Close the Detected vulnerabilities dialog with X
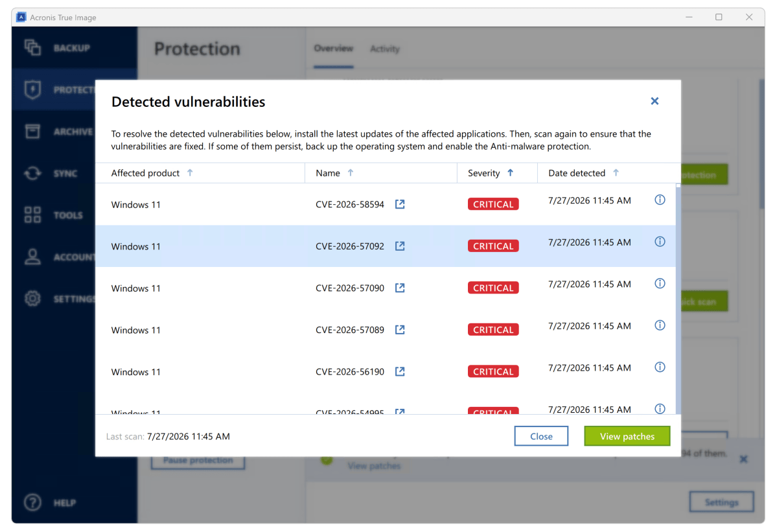This screenshot has width=777, height=532. (655, 101)
